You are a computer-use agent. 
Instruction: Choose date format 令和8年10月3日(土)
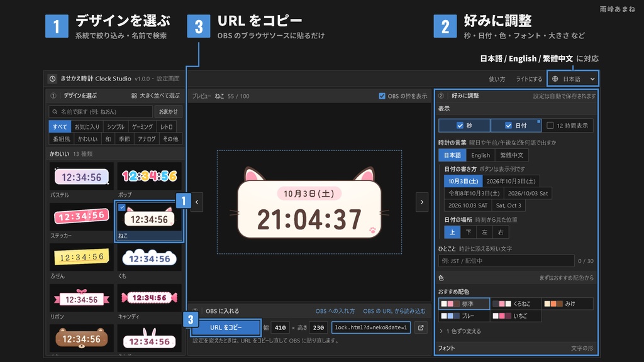point(474,193)
